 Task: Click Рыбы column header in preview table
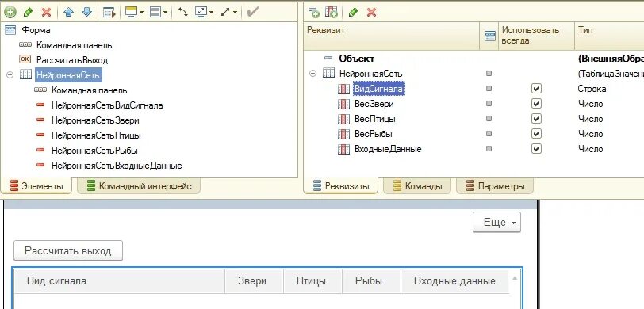tap(371, 281)
